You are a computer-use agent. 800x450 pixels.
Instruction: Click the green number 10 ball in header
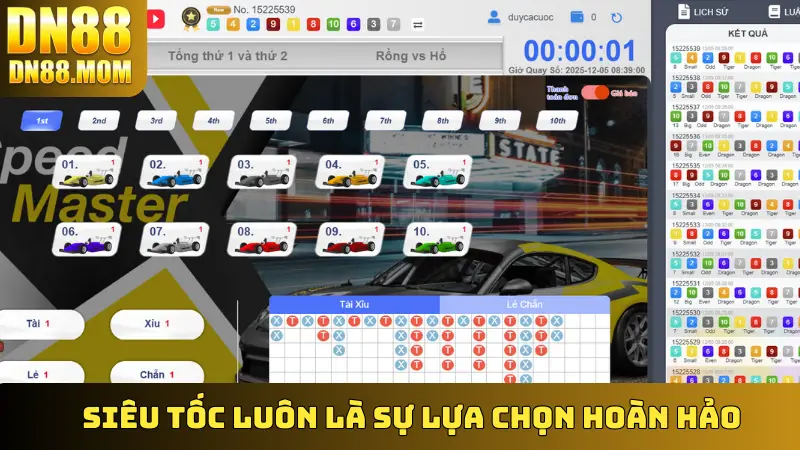(333, 24)
